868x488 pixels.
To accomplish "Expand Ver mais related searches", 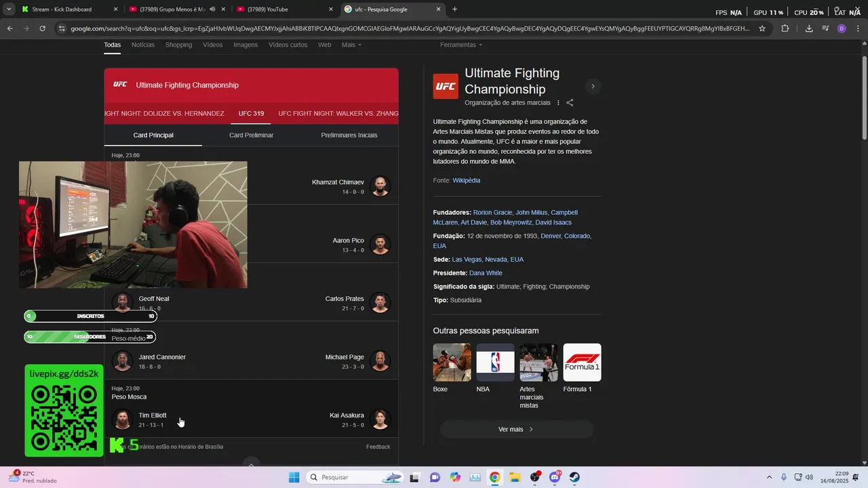I will [517, 429].
